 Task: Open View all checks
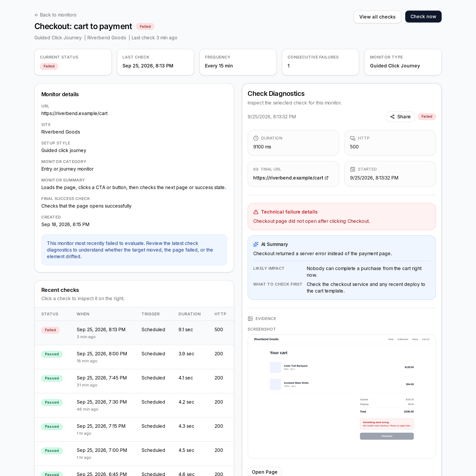(377, 17)
